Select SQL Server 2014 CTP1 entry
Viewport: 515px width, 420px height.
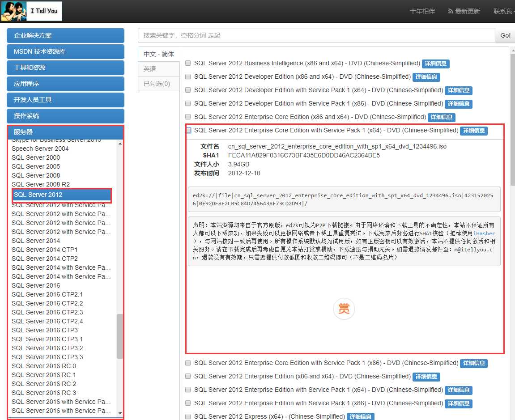[45, 250]
